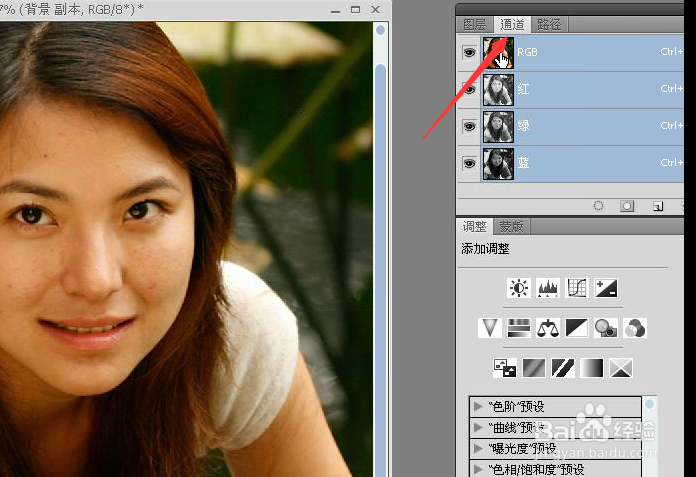The height and width of the screenshot is (477, 696).
Task: Toggle visibility of RGB channel
Action: coord(469,52)
